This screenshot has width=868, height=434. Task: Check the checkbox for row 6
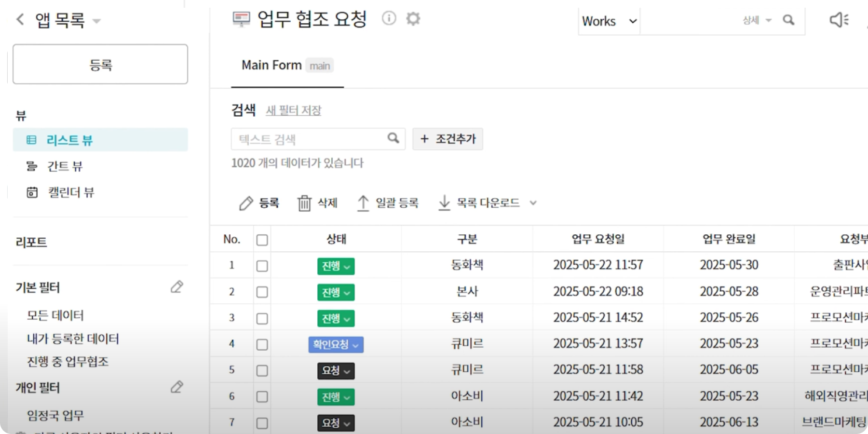[262, 396]
